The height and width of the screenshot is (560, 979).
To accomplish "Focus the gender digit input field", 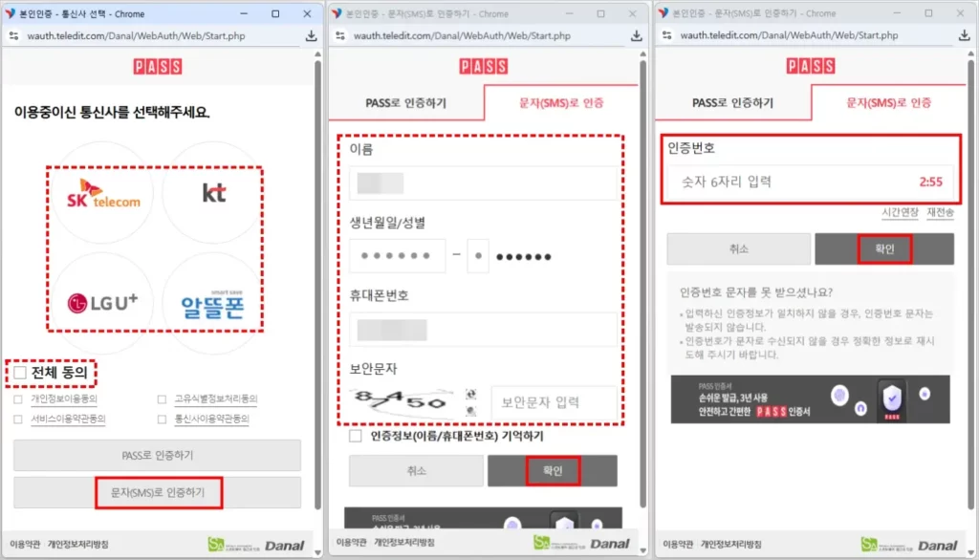I will pos(478,256).
